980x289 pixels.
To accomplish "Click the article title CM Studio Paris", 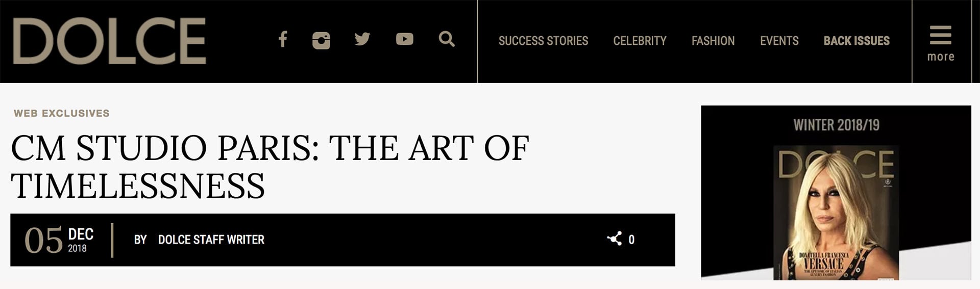I will [x=270, y=167].
